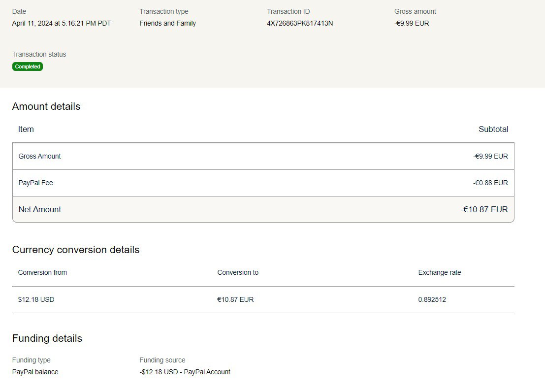Select the Net Amount row label
Screen dimensions: 545x392
[x=40, y=209]
